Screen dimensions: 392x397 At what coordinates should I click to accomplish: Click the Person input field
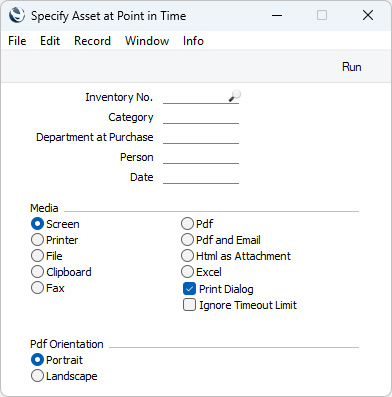click(201, 157)
